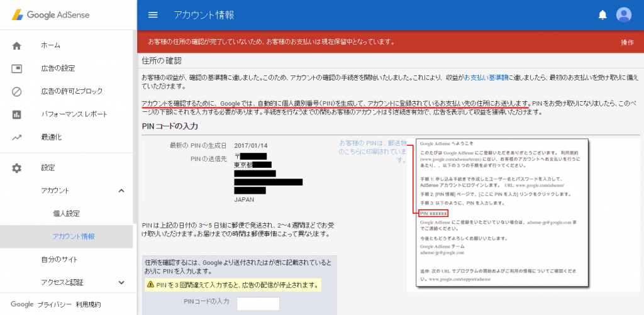Click the PIN code input field
The height and width of the screenshot is (315, 644).
point(258,304)
